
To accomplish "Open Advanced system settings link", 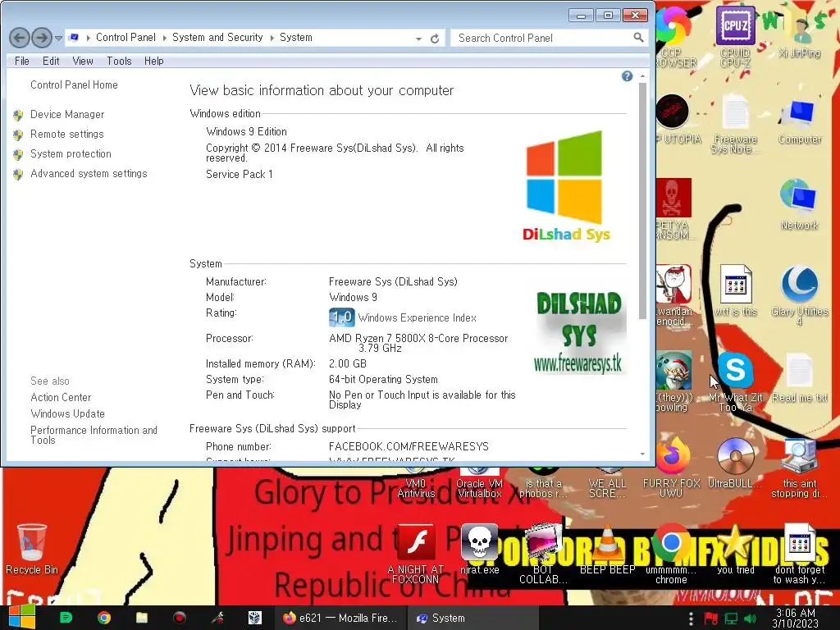I will [x=89, y=174].
